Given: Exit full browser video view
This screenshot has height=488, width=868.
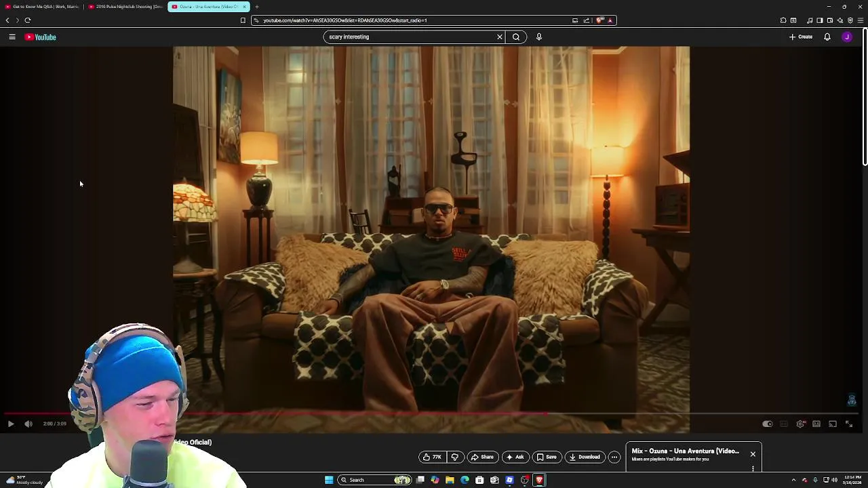Looking at the screenshot, I should pos(849,424).
